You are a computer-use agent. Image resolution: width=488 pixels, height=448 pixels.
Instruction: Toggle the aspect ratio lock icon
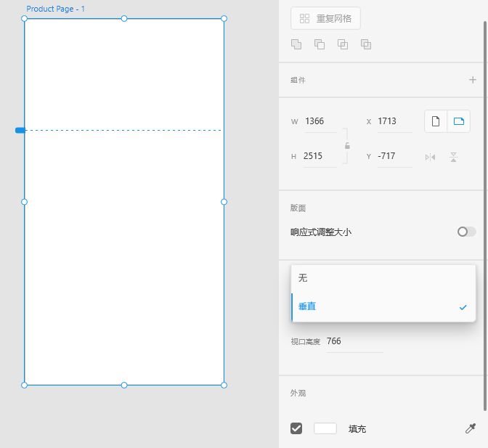347,146
